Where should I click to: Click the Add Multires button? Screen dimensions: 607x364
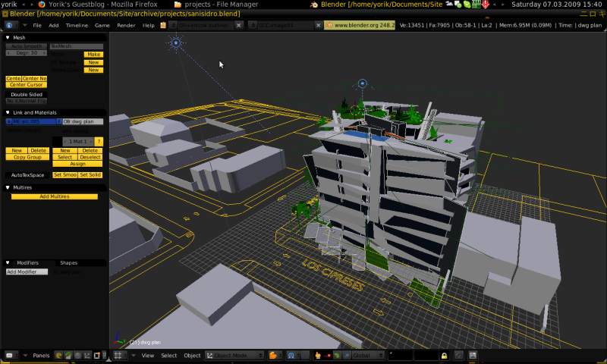pos(54,196)
